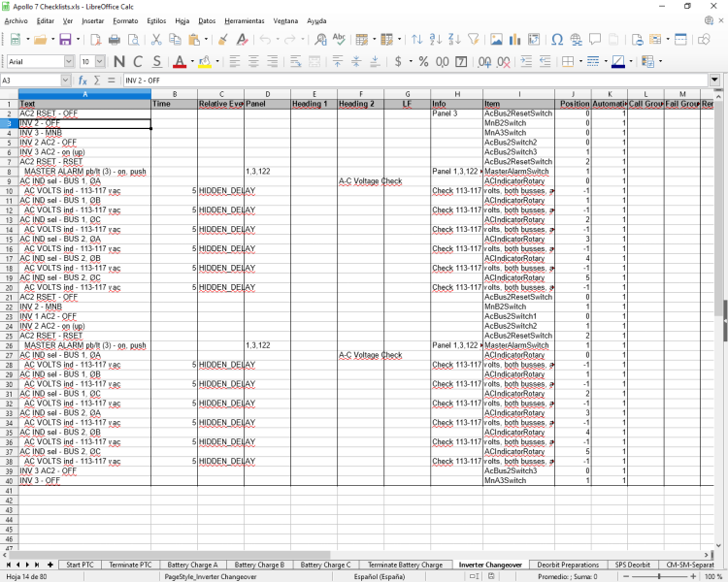This screenshot has width=728, height=582.
Task: Center cell contents vertically
Action: point(356,61)
